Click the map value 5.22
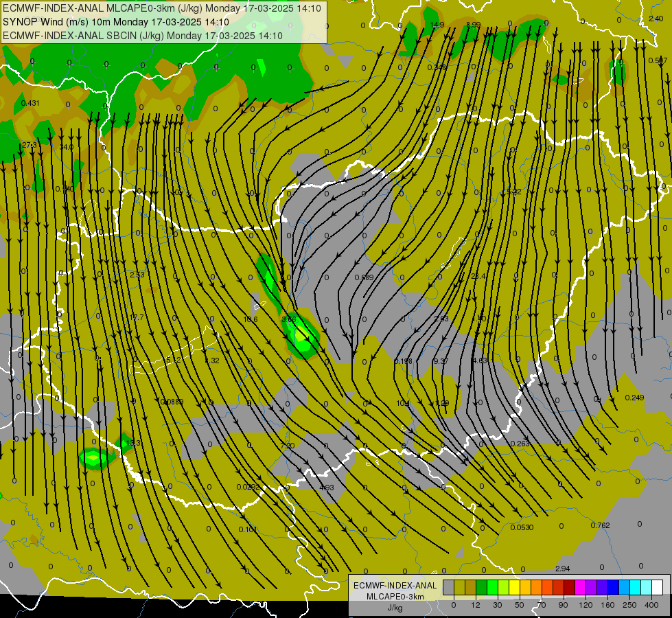 [x=514, y=192]
